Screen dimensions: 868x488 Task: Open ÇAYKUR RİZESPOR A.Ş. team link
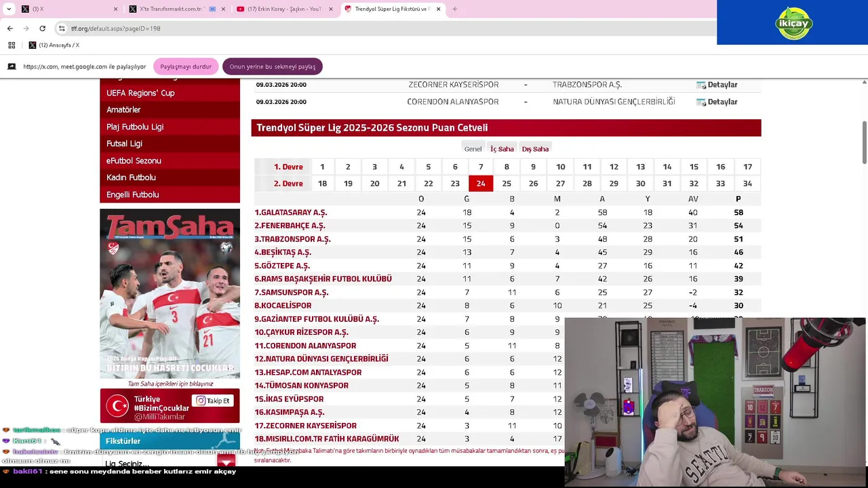coord(301,332)
